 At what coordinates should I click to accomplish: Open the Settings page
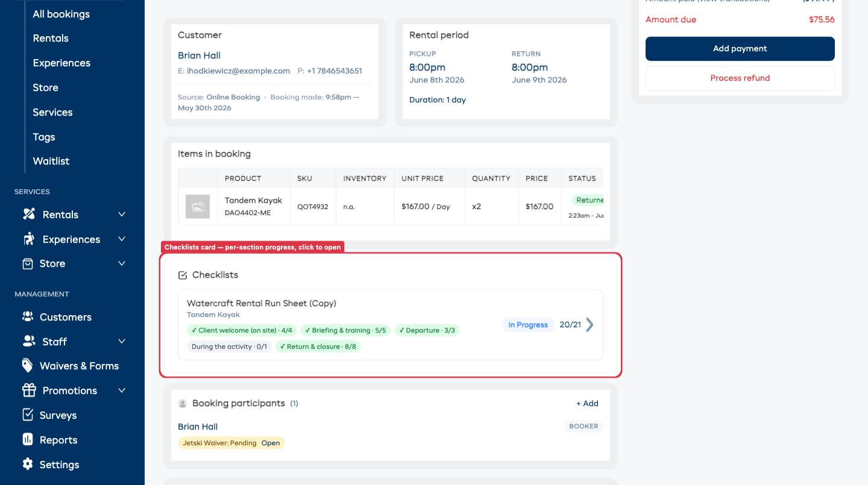tap(59, 465)
